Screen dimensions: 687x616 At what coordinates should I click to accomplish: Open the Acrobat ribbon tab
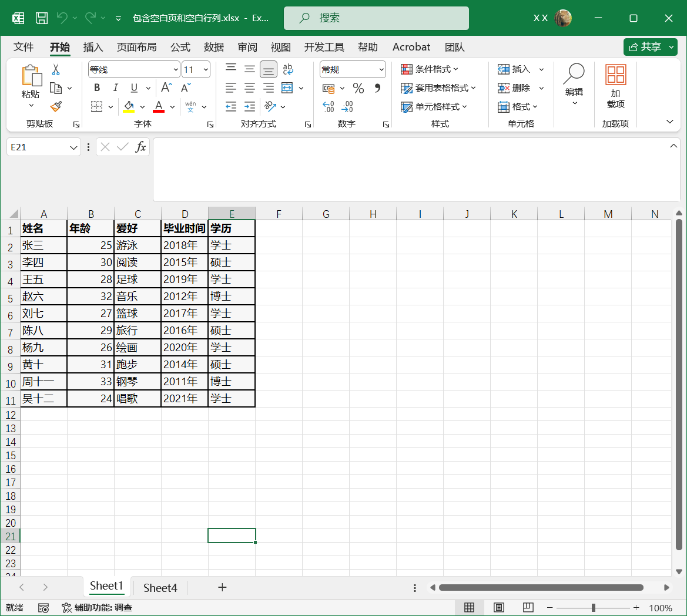411,47
